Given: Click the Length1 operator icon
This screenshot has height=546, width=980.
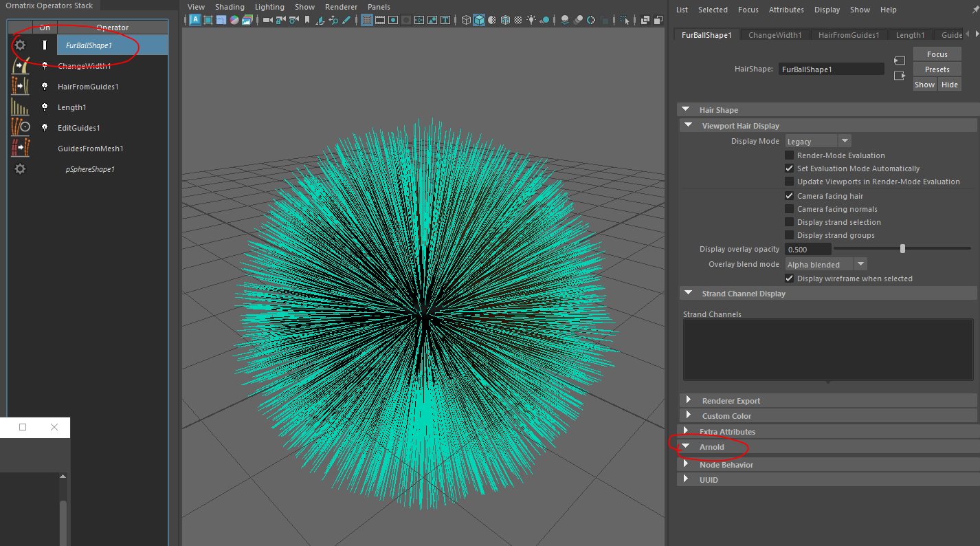Looking at the screenshot, I should point(20,107).
